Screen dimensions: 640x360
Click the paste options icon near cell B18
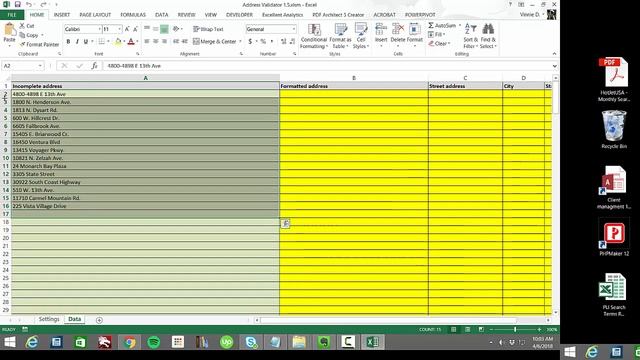pyautogui.click(x=285, y=223)
